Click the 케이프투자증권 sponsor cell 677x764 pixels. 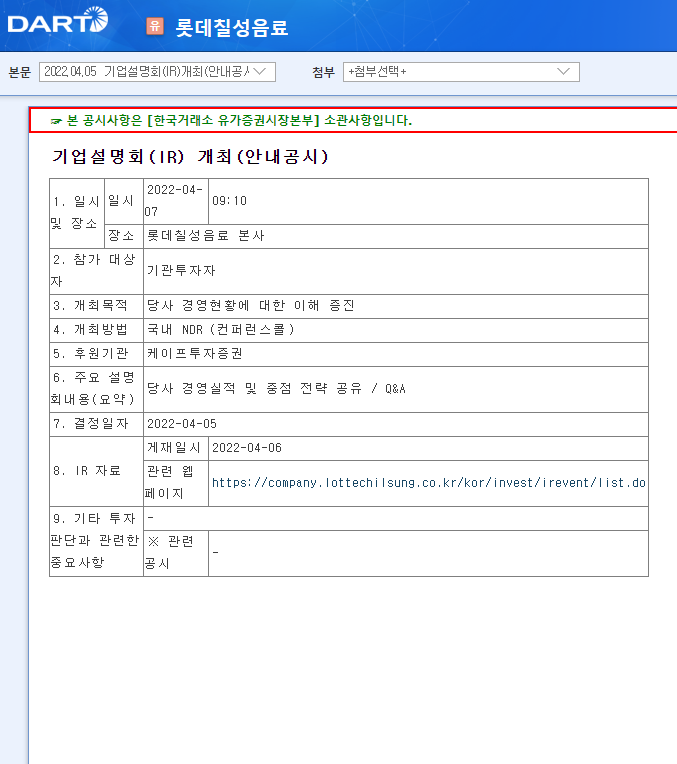click(396, 354)
